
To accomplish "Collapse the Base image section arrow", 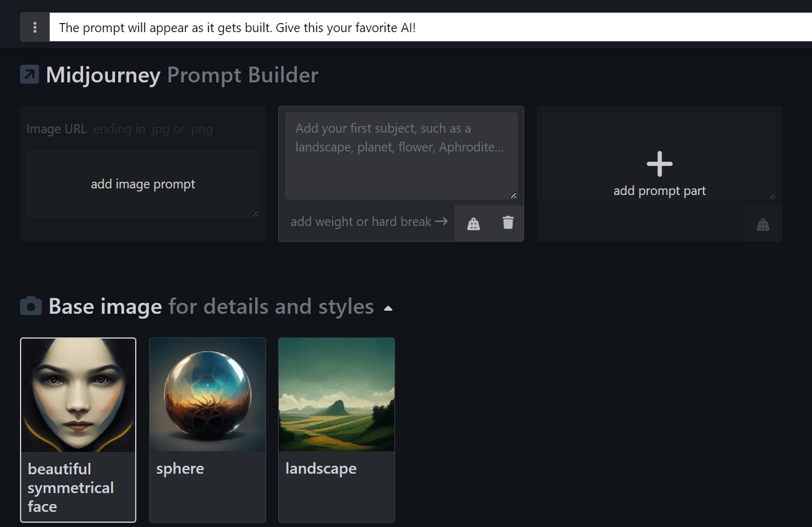I will [388, 308].
